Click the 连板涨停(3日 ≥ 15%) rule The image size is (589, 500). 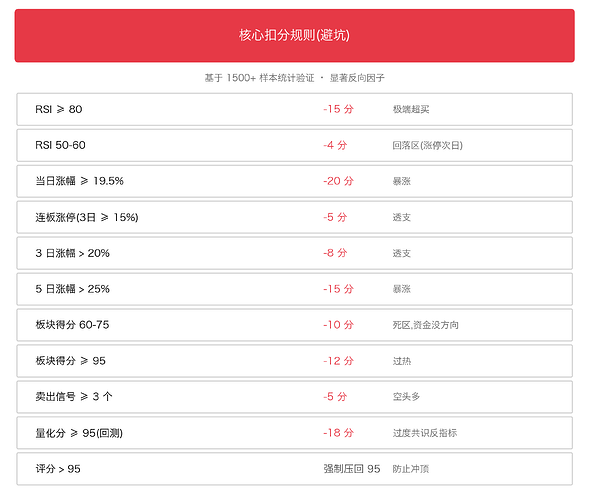coord(294,217)
